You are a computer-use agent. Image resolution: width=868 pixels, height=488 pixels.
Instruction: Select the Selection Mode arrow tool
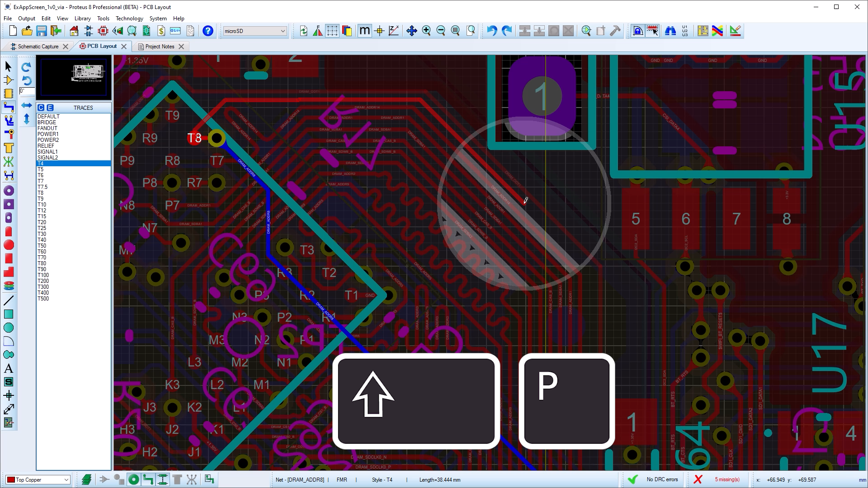click(x=8, y=66)
